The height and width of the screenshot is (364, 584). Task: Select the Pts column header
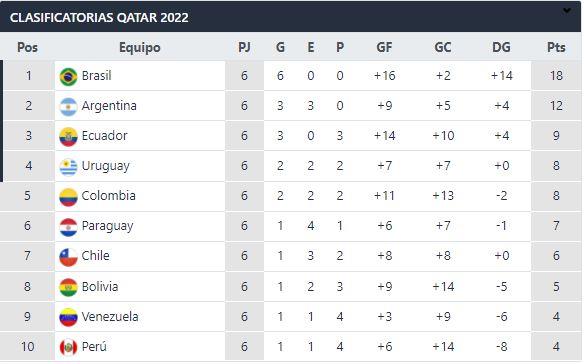556,47
